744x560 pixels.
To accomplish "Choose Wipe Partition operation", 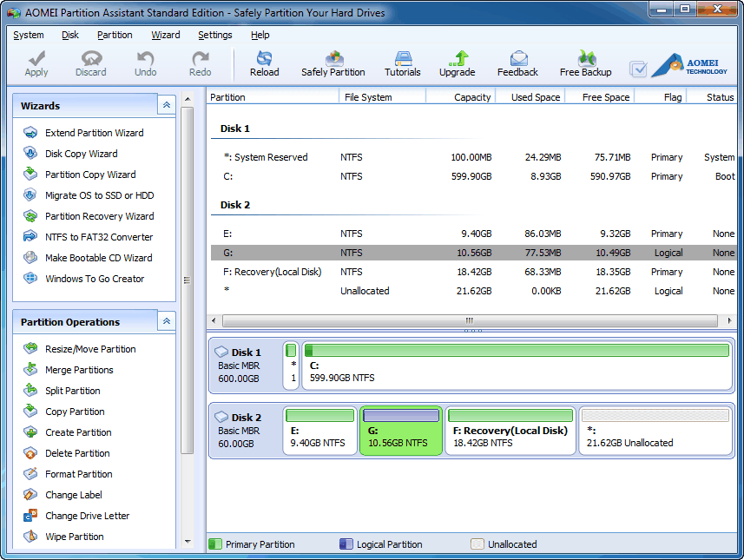I will [63, 537].
